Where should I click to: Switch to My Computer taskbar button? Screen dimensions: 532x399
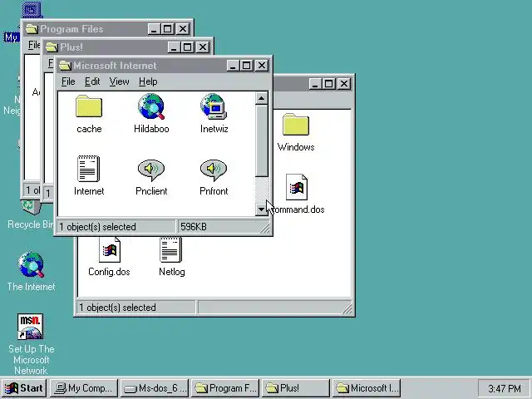point(84,388)
